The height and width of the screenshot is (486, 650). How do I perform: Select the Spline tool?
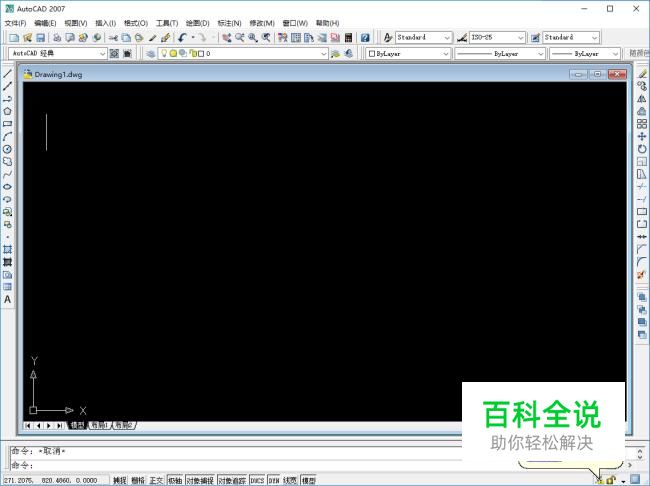pos(7,174)
